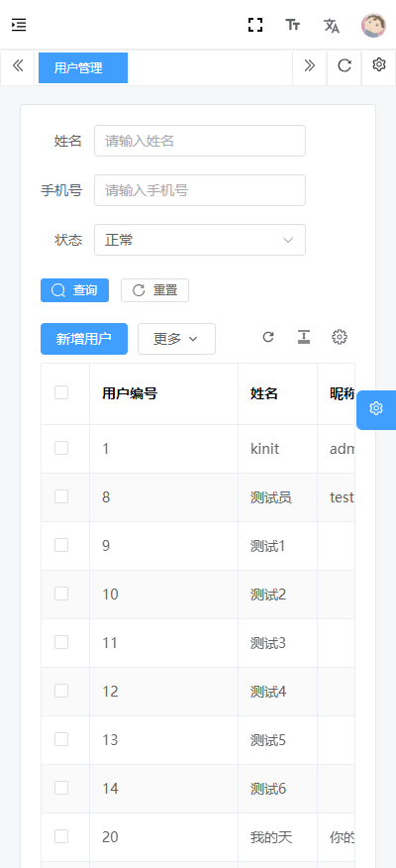
Task: Open table density size icon
Action: coord(304,337)
